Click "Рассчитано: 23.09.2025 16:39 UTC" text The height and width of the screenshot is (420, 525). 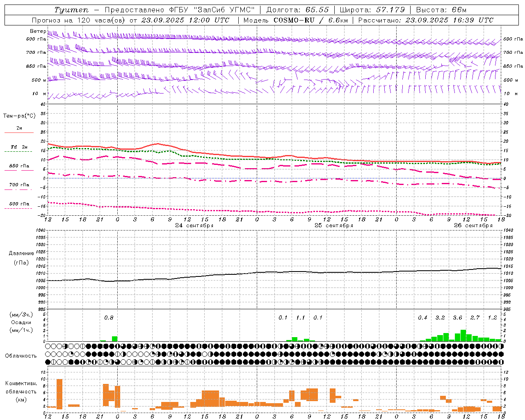tap(426, 20)
